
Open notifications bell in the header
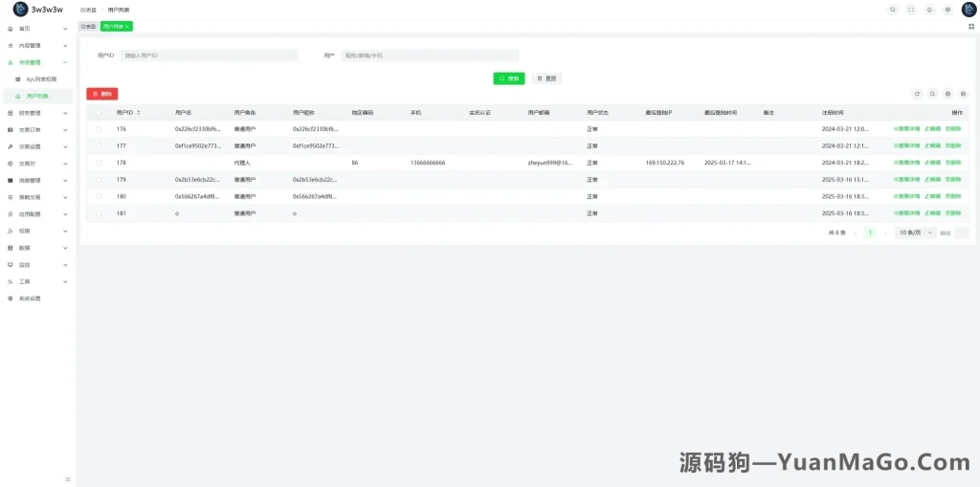(x=929, y=10)
